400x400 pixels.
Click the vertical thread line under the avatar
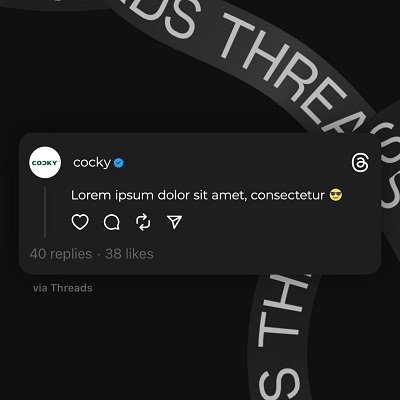45,212
